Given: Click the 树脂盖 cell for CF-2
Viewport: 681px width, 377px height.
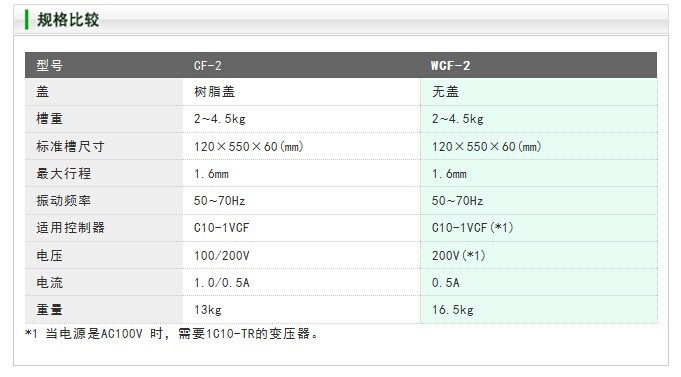Looking at the screenshot, I should point(214,92).
